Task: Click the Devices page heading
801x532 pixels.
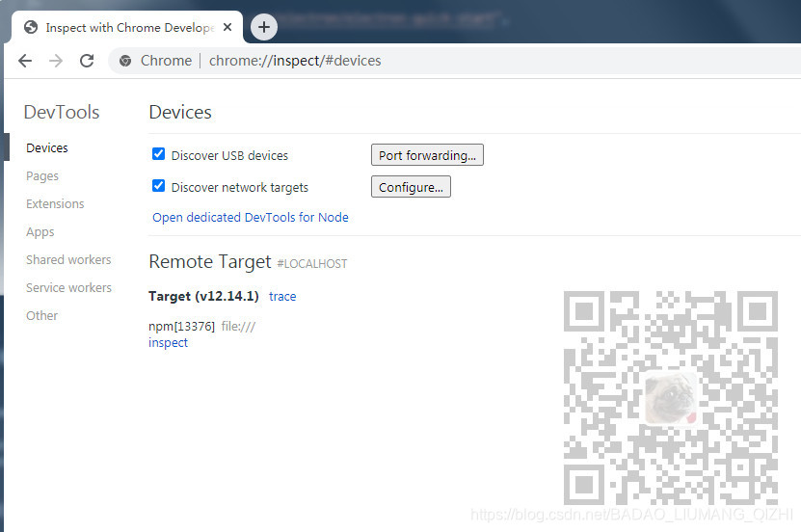Action: click(x=180, y=113)
